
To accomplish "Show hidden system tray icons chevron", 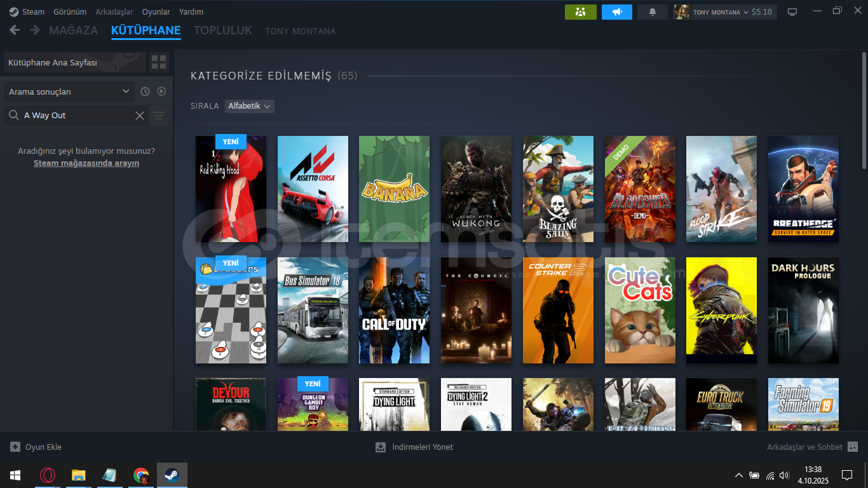I will coord(739,475).
